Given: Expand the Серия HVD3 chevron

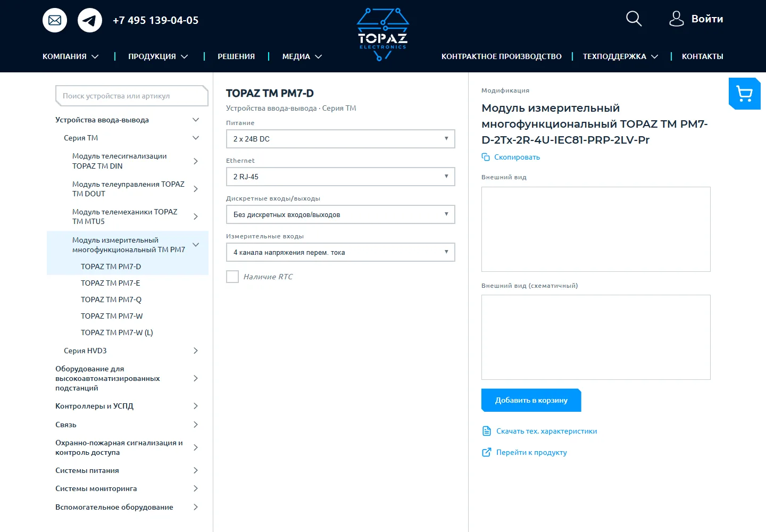Looking at the screenshot, I should point(196,351).
